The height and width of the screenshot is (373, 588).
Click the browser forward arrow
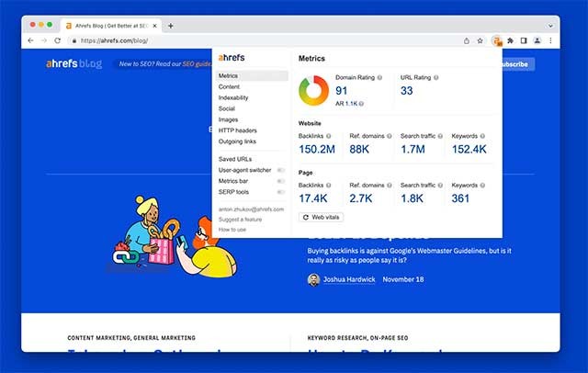[x=44, y=40]
